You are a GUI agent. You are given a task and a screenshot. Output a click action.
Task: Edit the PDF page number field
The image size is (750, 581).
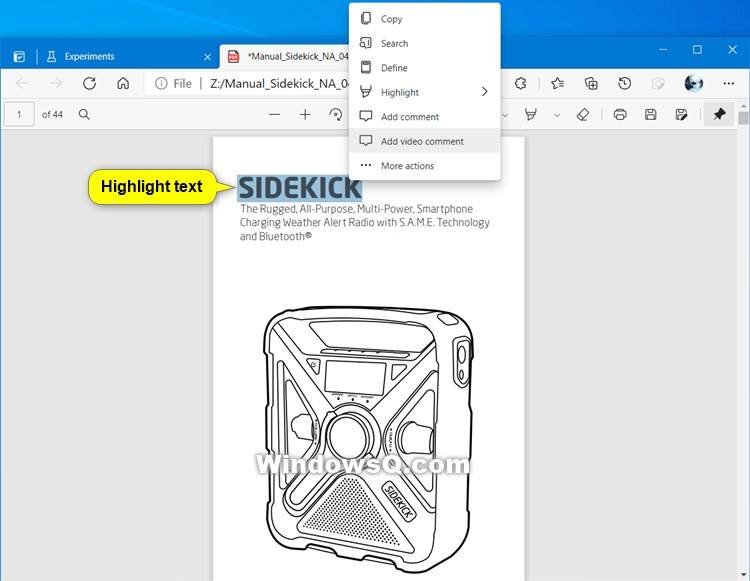pyautogui.click(x=19, y=114)
